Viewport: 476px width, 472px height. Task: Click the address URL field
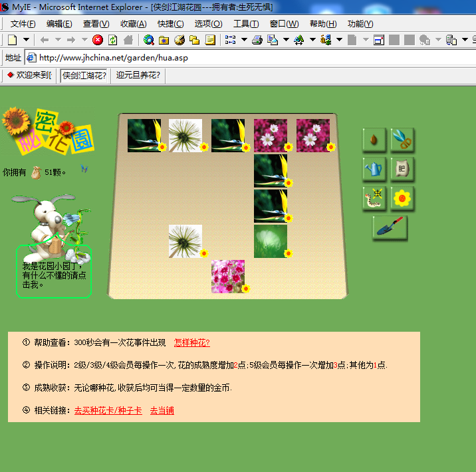coord(250,58)
